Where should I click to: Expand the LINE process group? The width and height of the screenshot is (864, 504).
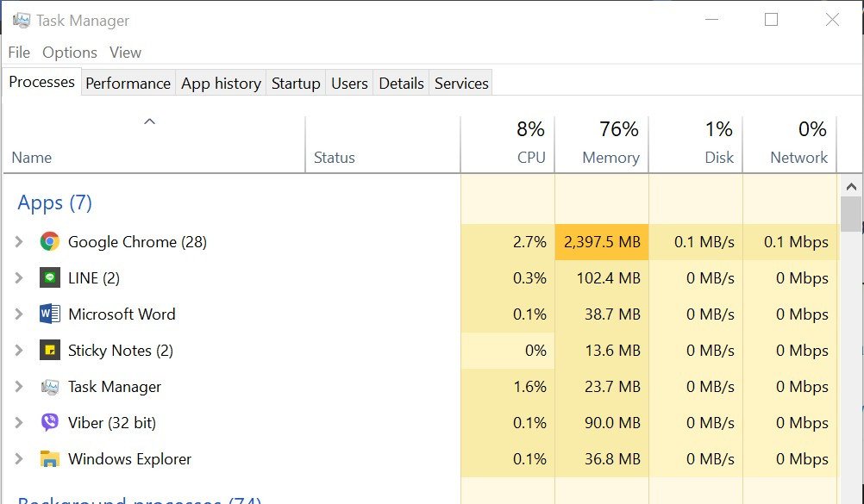pyautogui.click(x=19, y=277)
